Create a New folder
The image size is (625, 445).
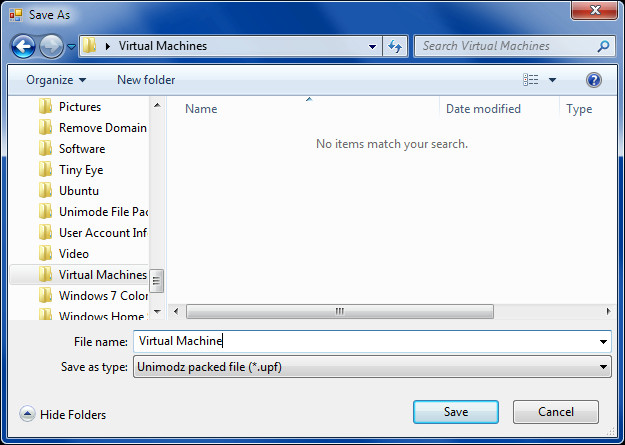(x=146, y=80)
